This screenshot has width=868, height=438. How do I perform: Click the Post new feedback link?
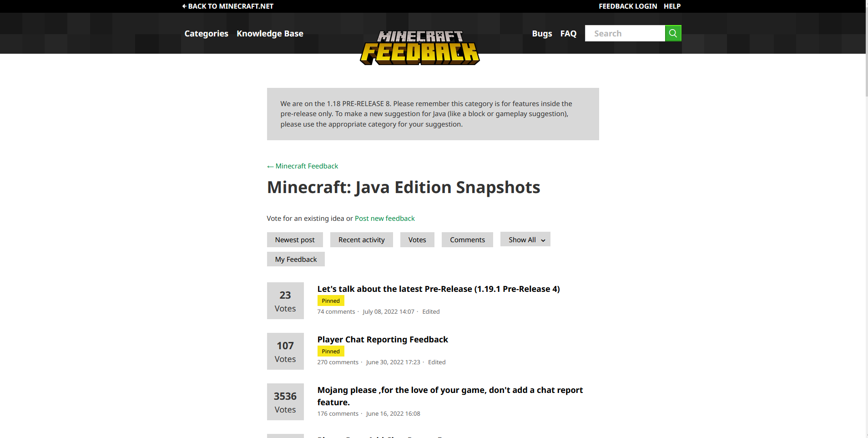[385, 219]
